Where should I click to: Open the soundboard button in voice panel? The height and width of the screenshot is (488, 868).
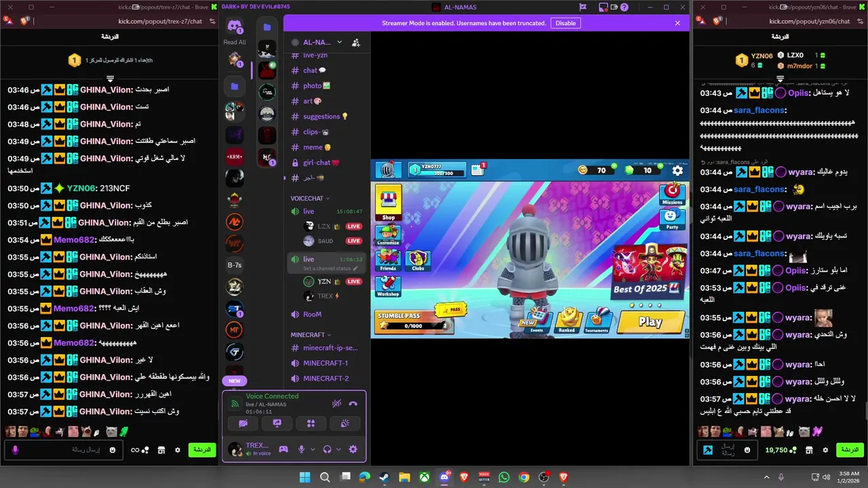344,424
